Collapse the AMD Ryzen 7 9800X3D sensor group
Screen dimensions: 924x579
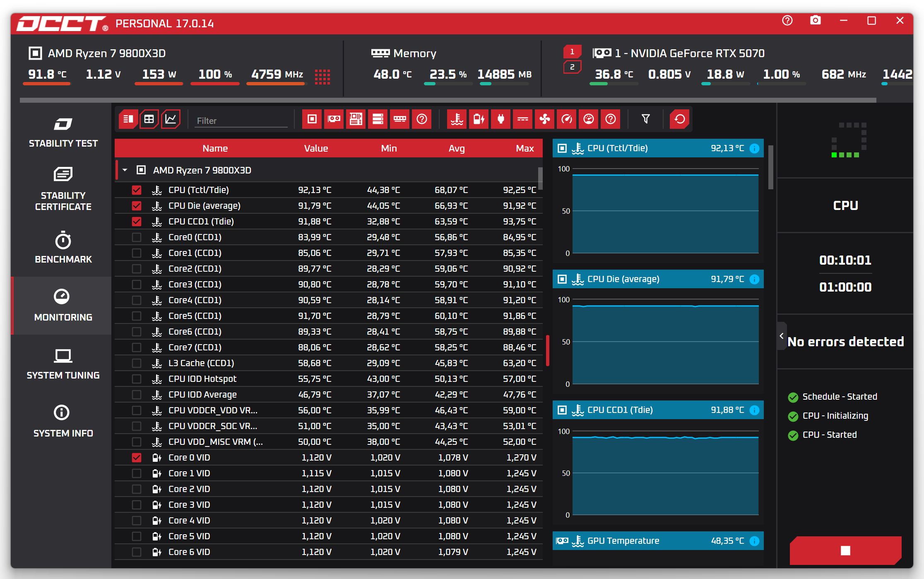125,170
